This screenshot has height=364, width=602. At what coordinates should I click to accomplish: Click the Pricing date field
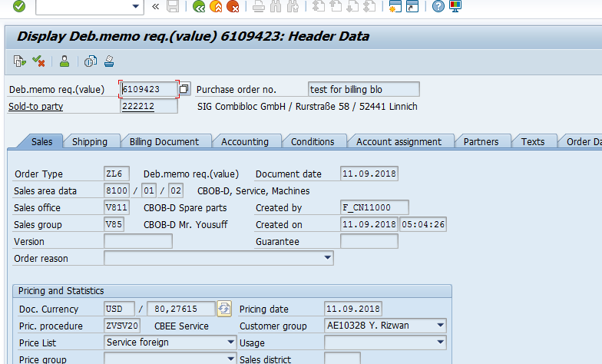352,309
